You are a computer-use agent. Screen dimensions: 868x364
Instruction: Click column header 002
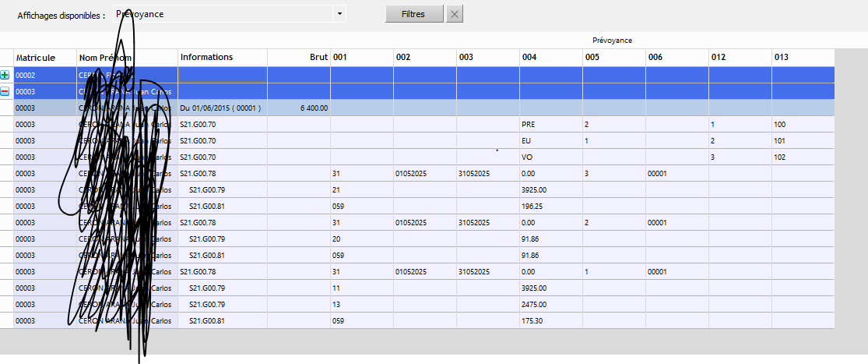click(x=425, y=58)
